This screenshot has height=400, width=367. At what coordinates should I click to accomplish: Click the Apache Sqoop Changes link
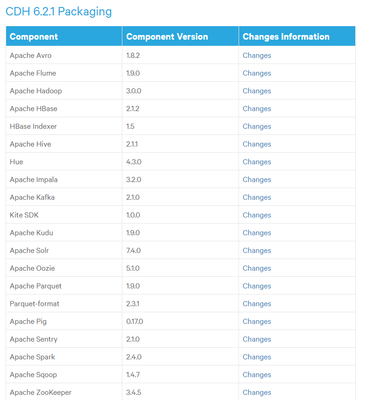[257, 375]
